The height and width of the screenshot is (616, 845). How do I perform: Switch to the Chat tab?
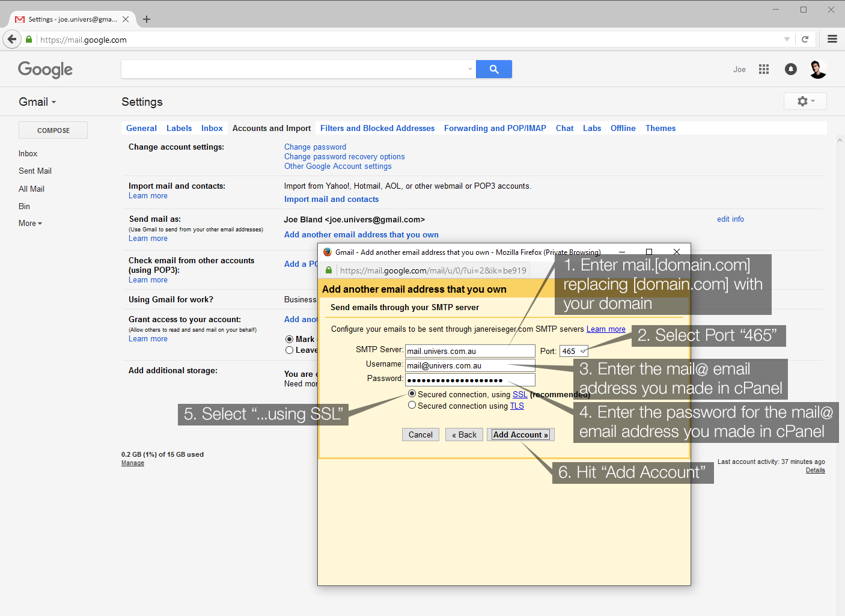pos(564,128)
